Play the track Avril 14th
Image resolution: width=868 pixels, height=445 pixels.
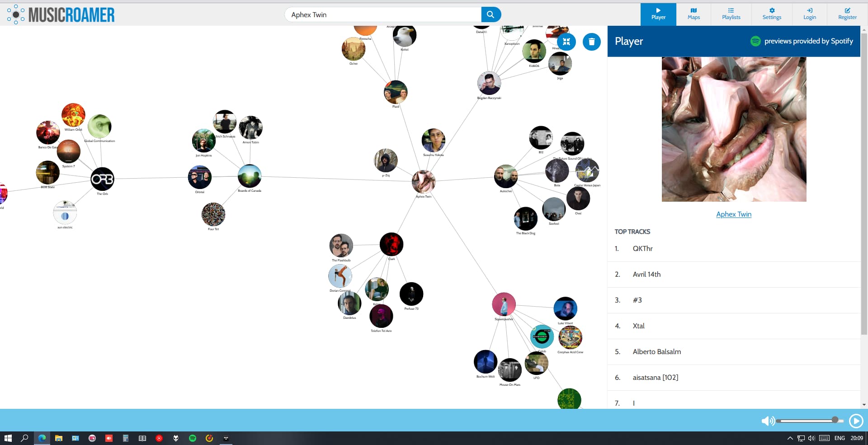point(734,275)
